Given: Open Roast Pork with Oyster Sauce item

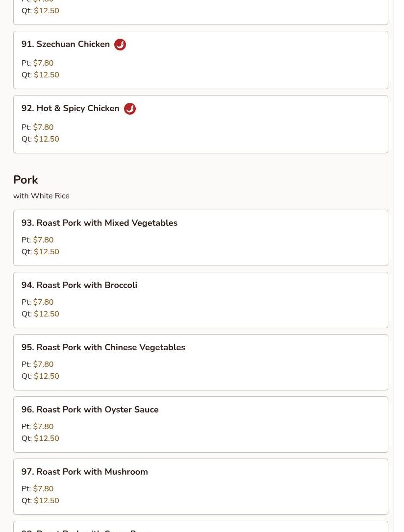Looking at the screenshot, I should (90, 410).
